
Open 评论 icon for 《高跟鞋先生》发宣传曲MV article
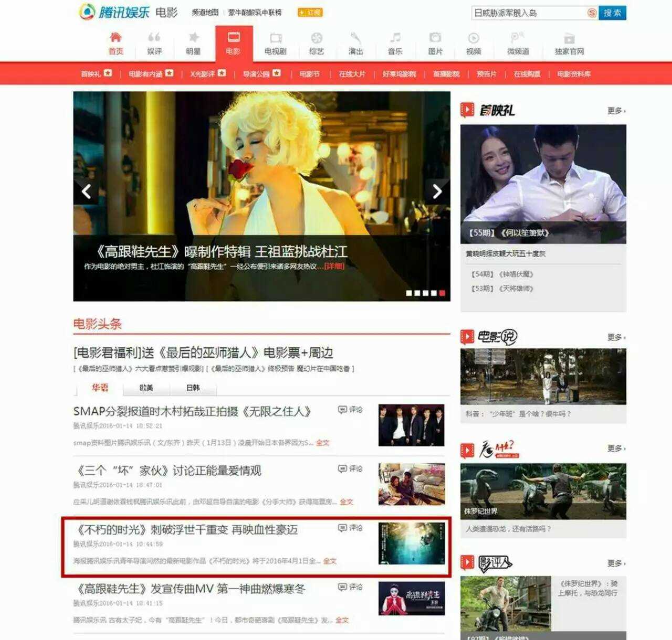click(x=350, y=587)
